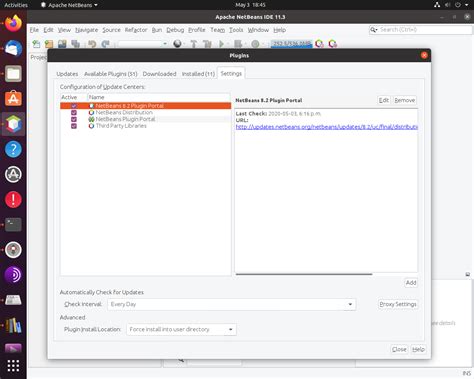Open Software Updater from the dock
This screenshot has height=379, width=474.
click(13, 174)
